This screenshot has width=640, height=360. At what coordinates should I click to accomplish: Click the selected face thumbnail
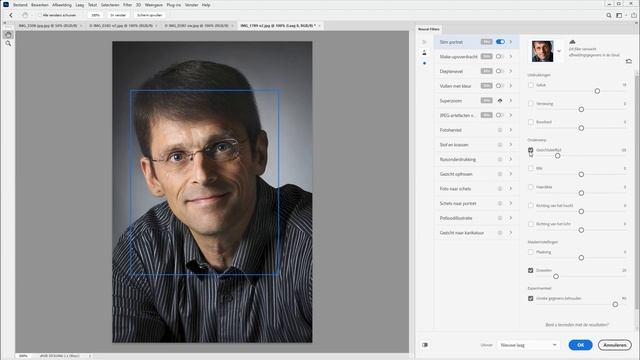click(x=542, y=51)
